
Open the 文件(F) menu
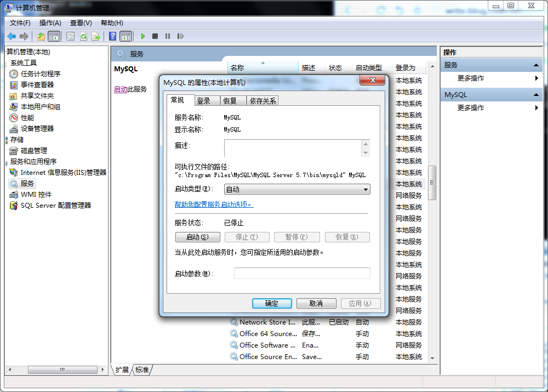20,23
